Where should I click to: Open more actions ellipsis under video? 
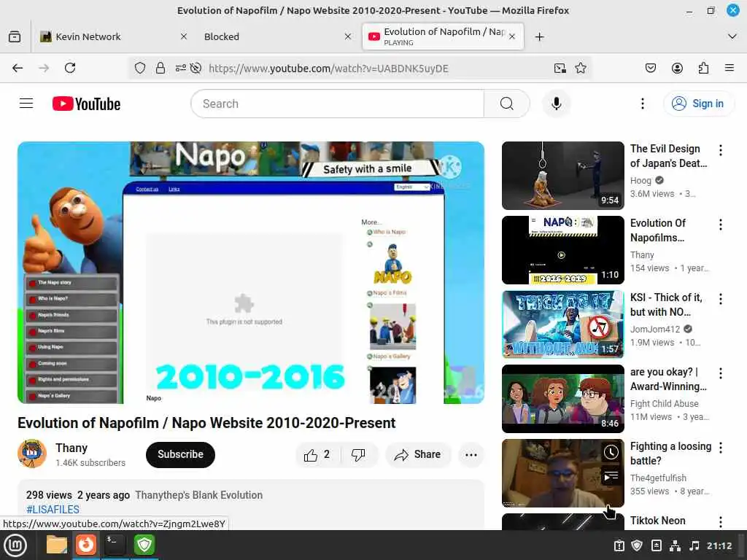click(471, 455)
